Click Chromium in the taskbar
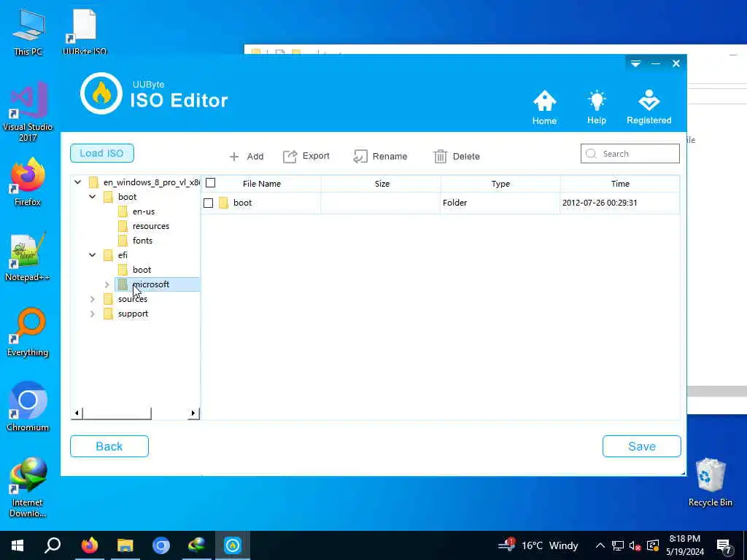Screen dimensions: 747x560 tap(161, 545)
